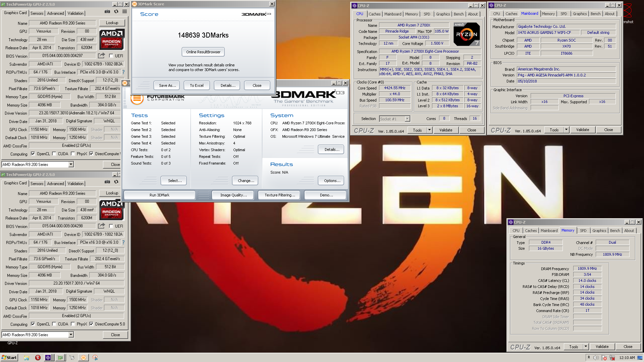Toggle DirectCompute 5.0 checkbox in lower GPU-Z
This screenshot has width=644, height=362.
[91, 324]
